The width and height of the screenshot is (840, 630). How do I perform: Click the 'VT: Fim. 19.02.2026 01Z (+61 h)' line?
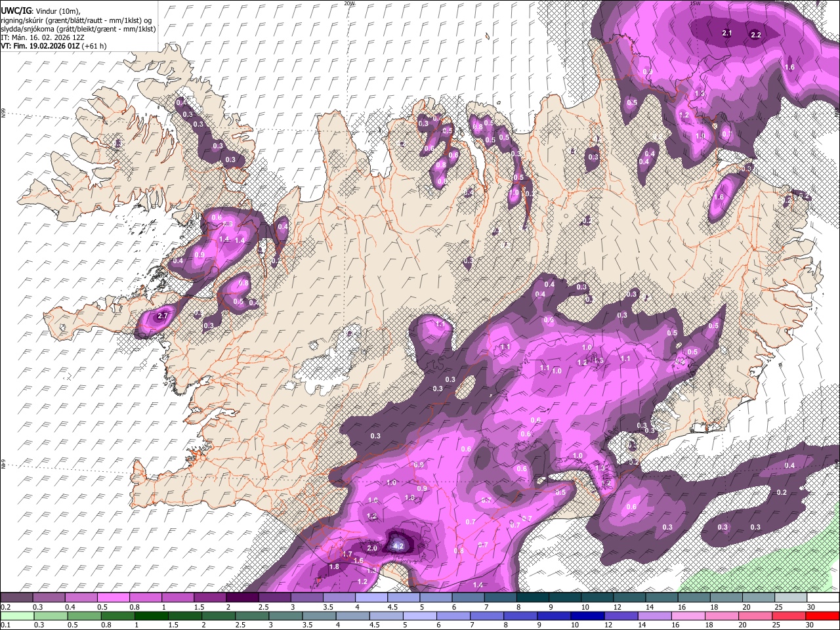tap(54, 46)
